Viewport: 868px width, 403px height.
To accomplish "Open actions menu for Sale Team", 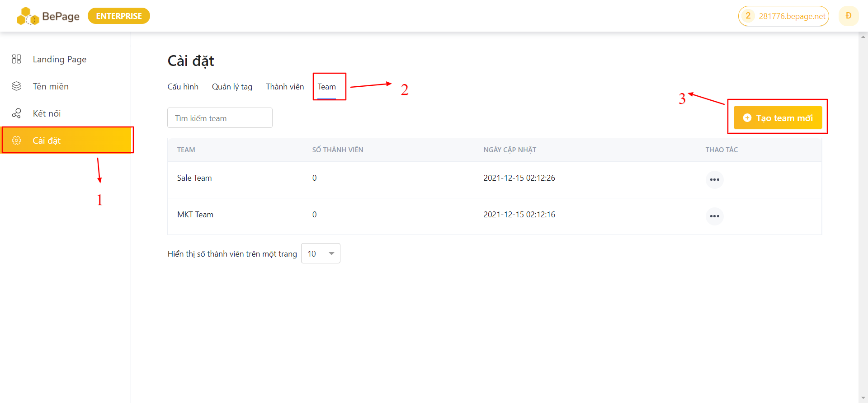I will coord(714,180).
